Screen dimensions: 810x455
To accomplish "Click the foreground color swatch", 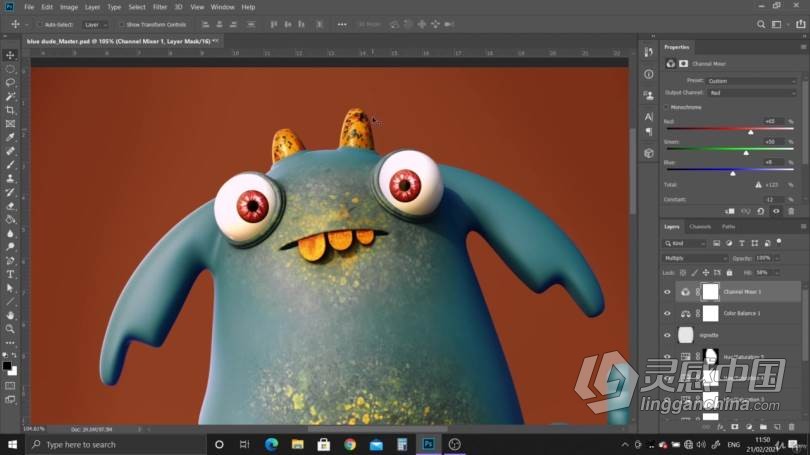I will tap(7, 366).
